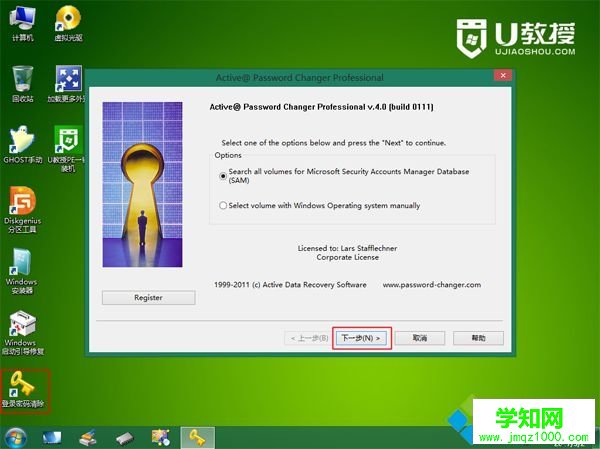Launch the GHOST手动 ghost icon

tap(23, 144)
